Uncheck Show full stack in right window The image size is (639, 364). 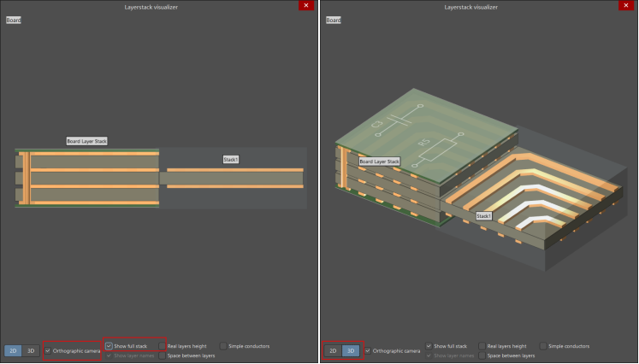click(429, 346)
